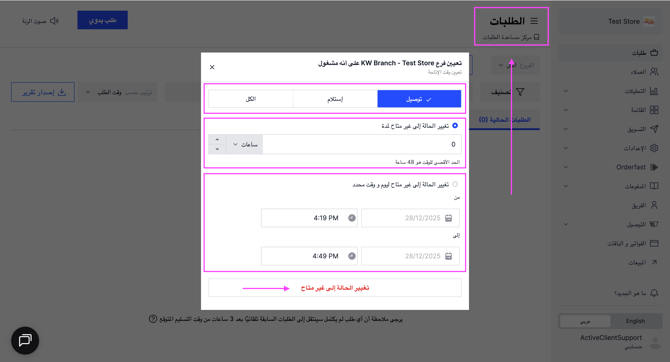Click the التحليلات analytics bar-chart icon
The height and width of the screenshot is (362, 670).
[654, 91]
